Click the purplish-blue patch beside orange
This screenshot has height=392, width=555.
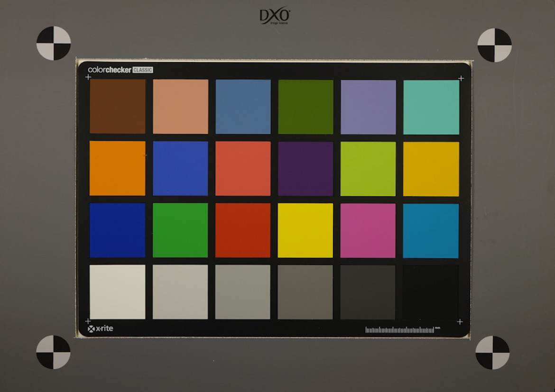[x=181, y=168]
